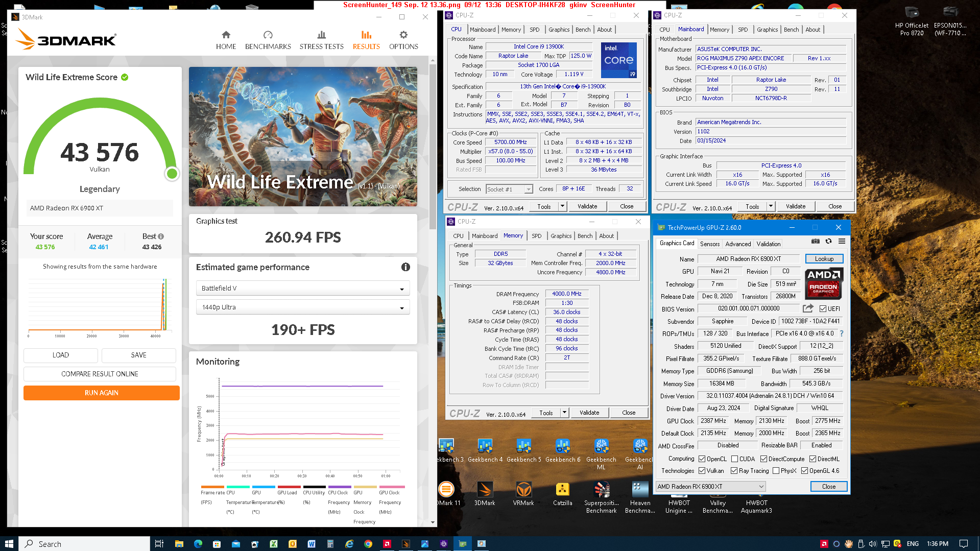Click the SAVE button in 3DMark
This screenshot has width=980, height=551.
138,355
